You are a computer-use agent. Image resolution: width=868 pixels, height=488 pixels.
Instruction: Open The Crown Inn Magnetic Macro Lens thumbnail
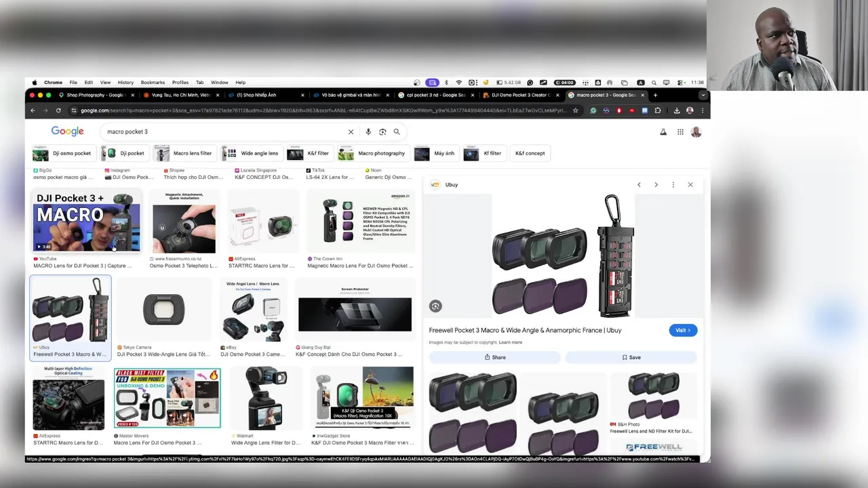coord(359,221)
